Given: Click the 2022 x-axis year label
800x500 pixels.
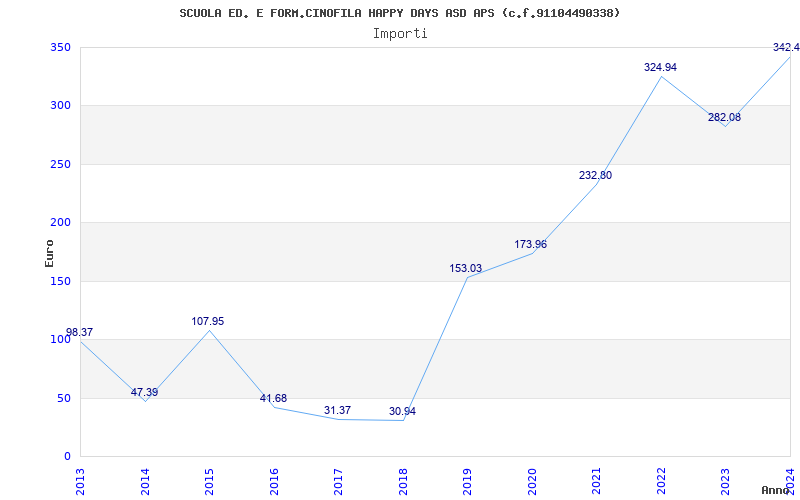Looking at the screenshot, I should [x=662, y=481].
